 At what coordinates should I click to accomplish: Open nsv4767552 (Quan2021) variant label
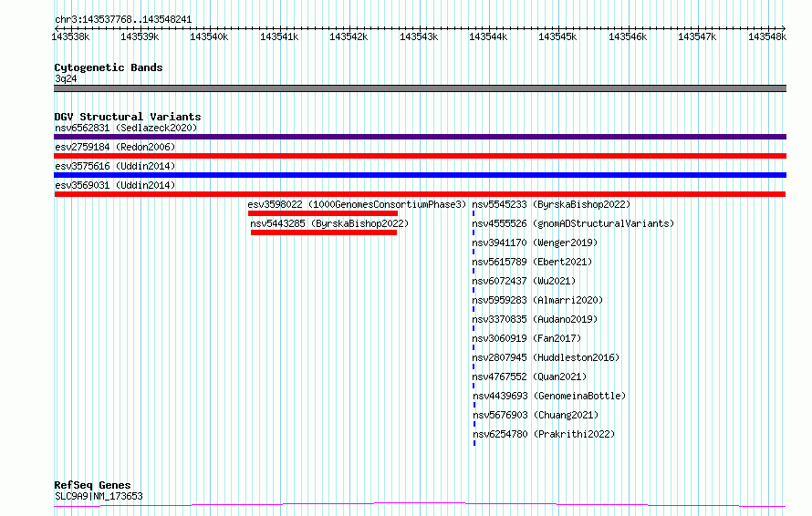pyautogui.click(x=529, y=377)
